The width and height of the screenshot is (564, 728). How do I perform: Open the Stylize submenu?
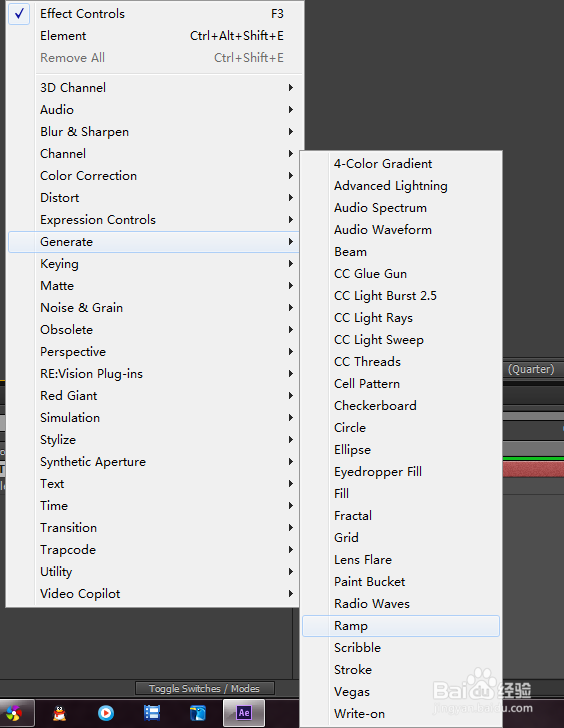tap(155, 440)
